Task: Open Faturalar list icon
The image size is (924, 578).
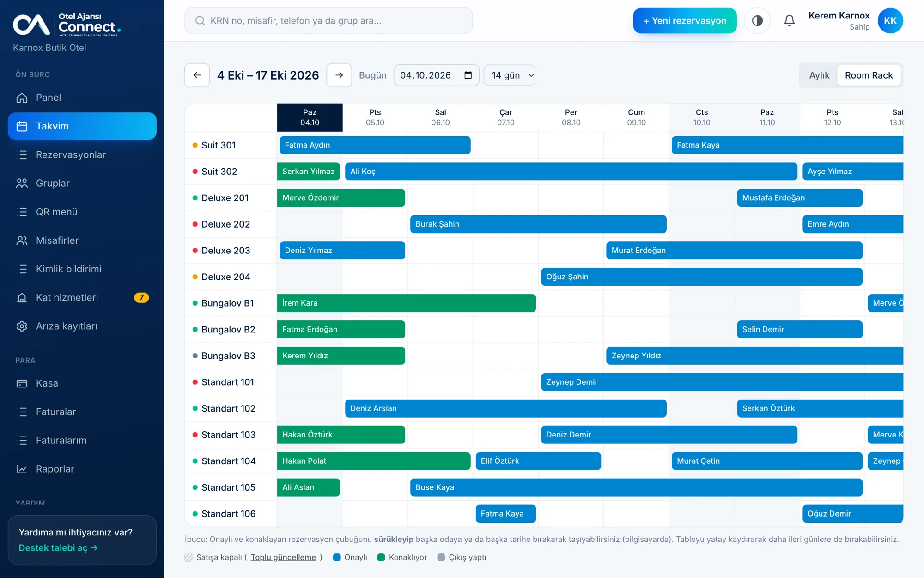Action: pyautogui.click(x=22, y=412)
